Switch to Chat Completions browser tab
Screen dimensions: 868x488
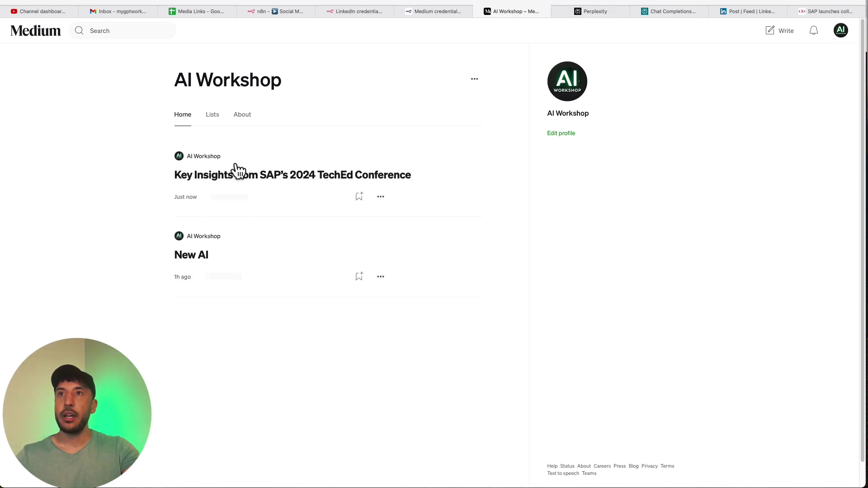point(669,11)
